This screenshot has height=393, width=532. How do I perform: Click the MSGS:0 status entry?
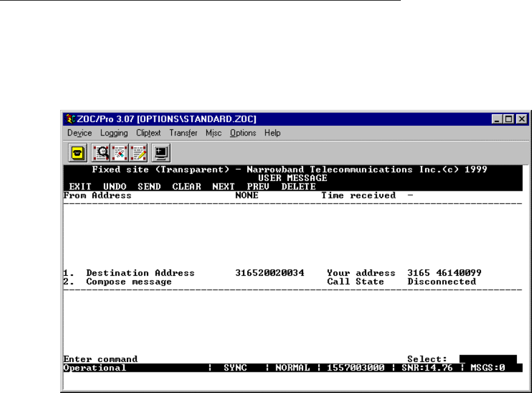click(x=488, y=368)
